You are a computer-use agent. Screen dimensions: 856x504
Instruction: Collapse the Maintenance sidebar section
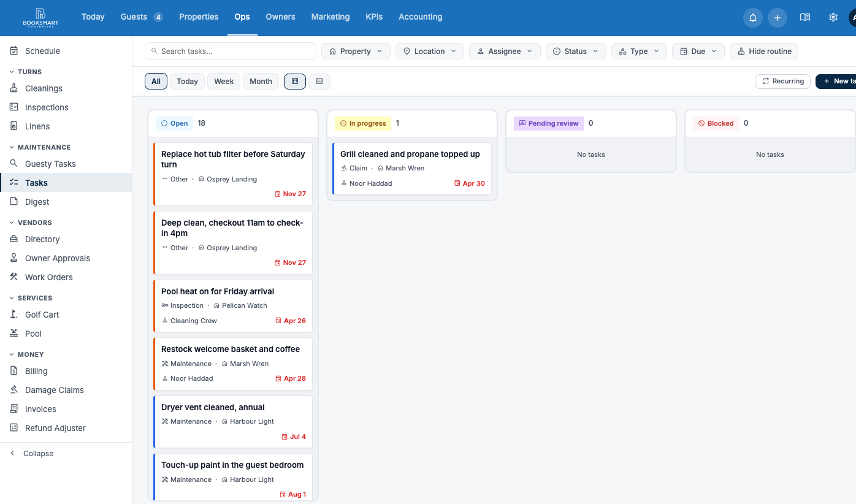pos(40,147)
